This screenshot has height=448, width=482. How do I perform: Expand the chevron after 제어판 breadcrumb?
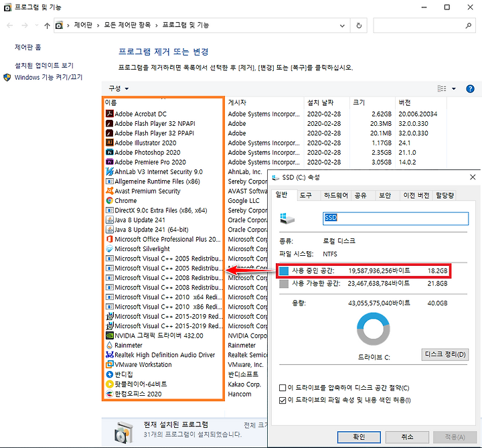pyautogui.click(x=98, y=25)
